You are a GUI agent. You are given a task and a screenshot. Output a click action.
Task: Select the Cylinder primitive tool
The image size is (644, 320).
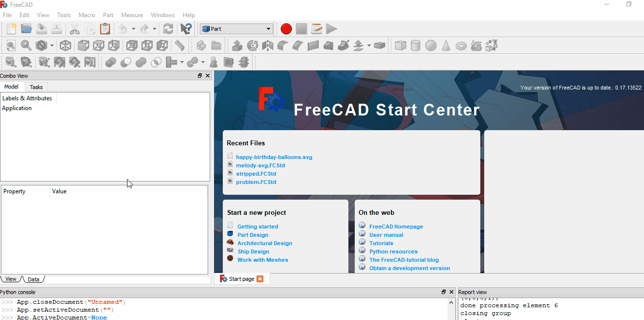coord(415,45)
